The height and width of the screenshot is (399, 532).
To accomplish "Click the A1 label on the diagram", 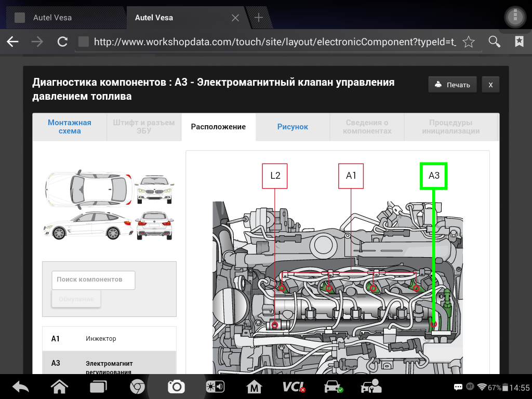I will (351, 176).
